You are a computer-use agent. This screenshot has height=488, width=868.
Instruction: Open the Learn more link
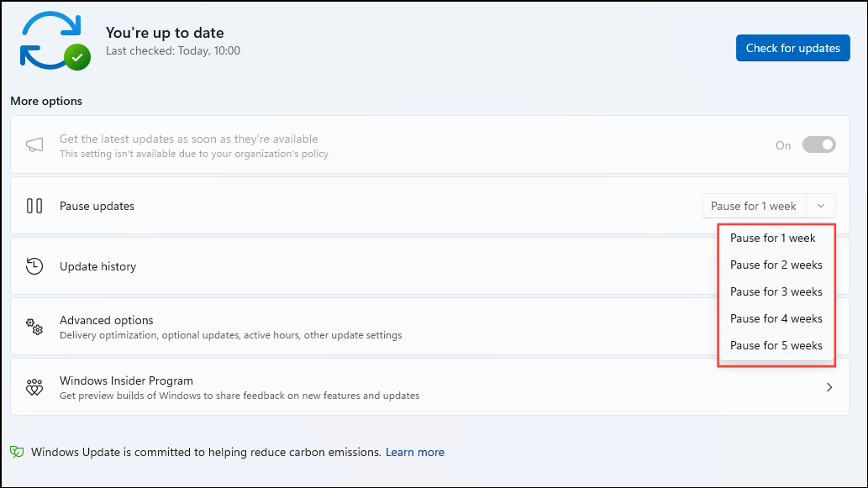[x=415, y=452]
